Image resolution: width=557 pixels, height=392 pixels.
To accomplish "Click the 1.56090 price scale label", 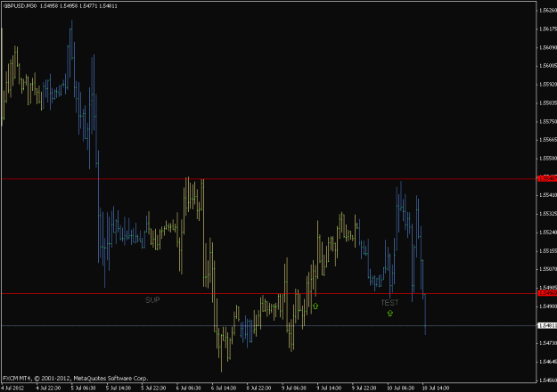I will [x=548, y=47].
